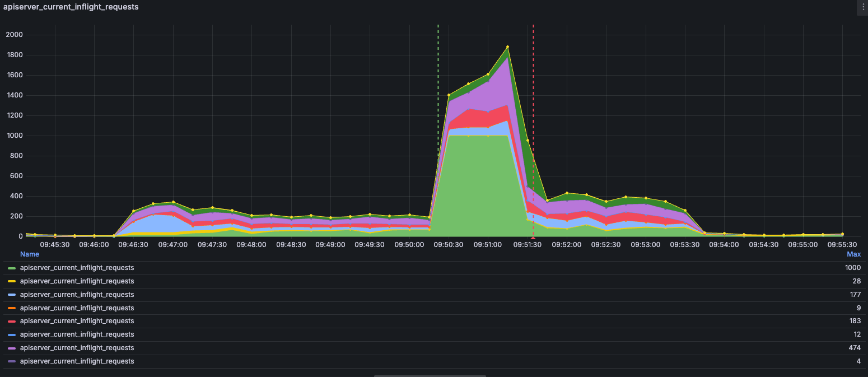The image size is (868, 377).
Task: Click the highest peak data point near 1880
Action: pyautogui.click(x=507, y=47)
